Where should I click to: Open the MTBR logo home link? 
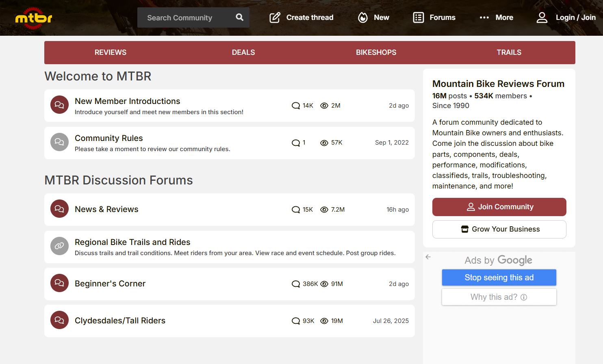(x=34, y=18)
